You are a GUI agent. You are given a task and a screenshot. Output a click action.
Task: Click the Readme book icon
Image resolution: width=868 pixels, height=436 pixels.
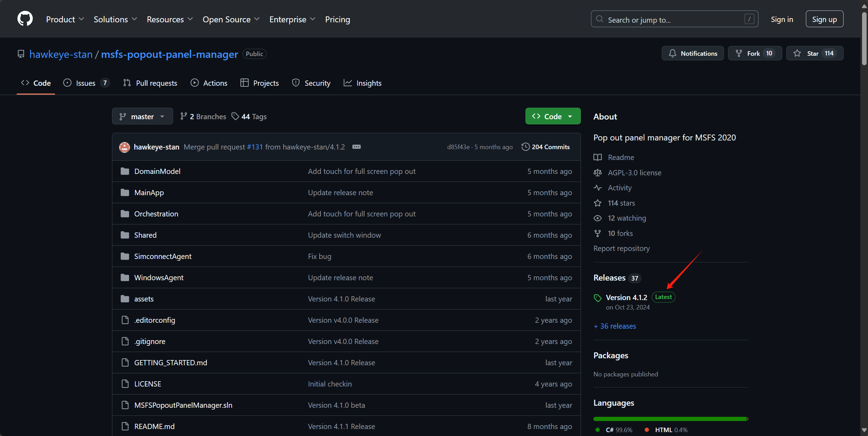pyautogui.click(x=598, y=157)
